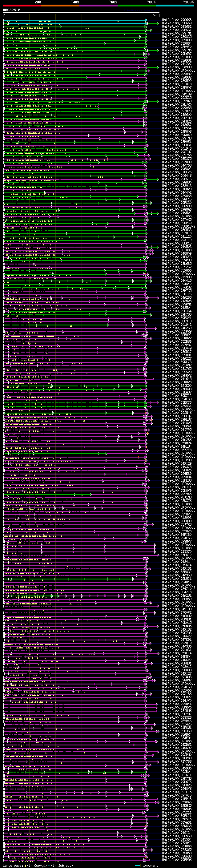The width and height of the screenshot is (197, 868).
Task: Click hit label UniRef100_Q9SK35
Action: [x=177, y=98]
